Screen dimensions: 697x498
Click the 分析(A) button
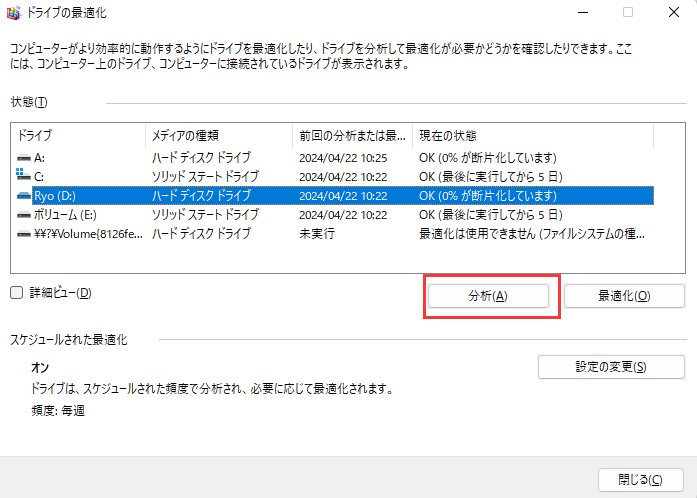coord(488,296)
